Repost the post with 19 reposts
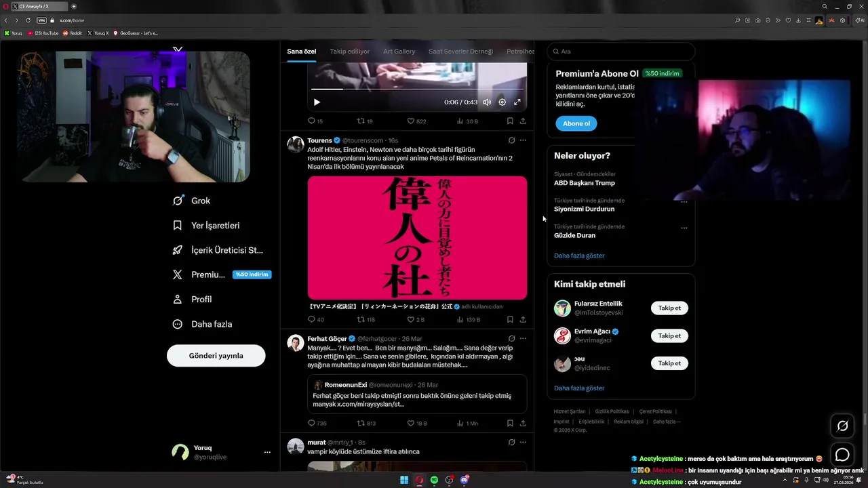The height and width of the screenshot is (488, 868). point(365,121)
